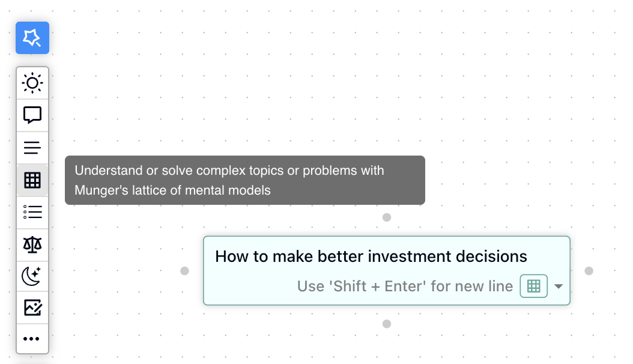
Task: Click the investment decisions text input field
Action: coord(371,256)
